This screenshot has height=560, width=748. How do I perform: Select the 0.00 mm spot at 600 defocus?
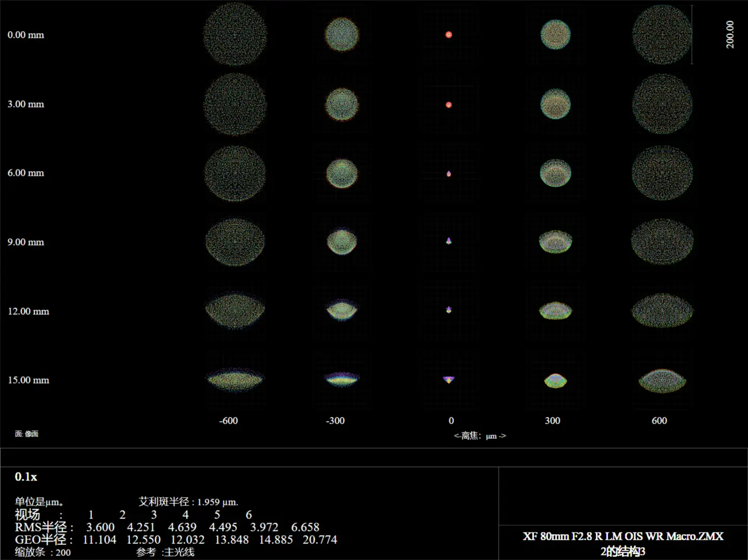662,35
